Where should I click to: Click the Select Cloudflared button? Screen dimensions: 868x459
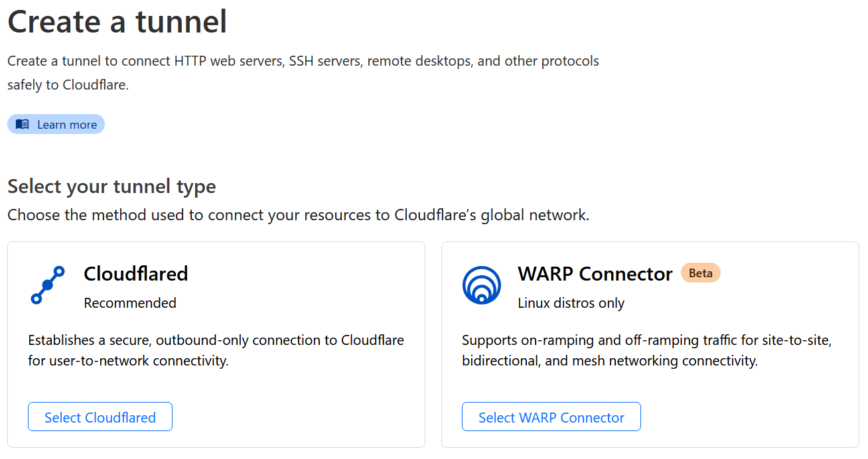[x=100, y=417]
